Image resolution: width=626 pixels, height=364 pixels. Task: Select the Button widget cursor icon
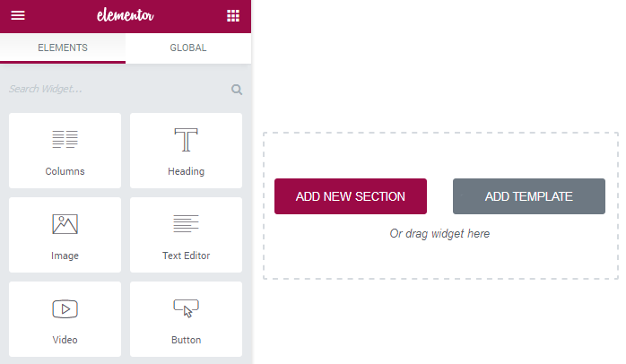(186, 308)
